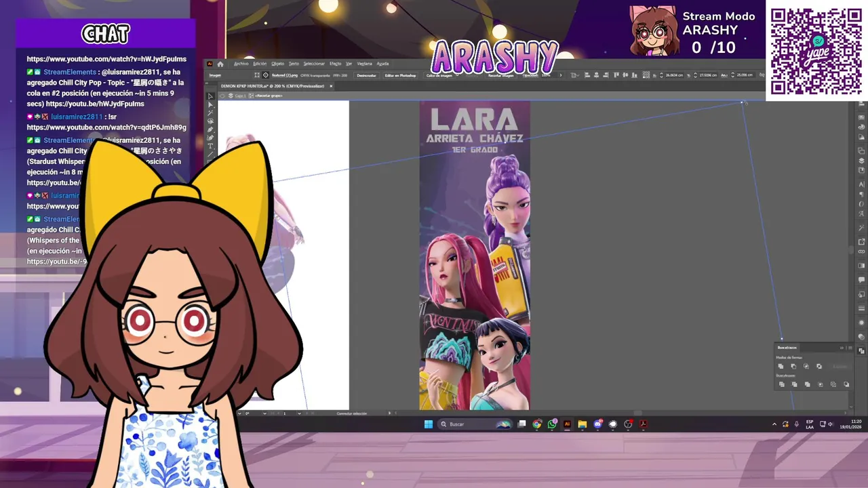Click the ESP LAA language indicator
This screenshot has height=488, width=868.
tap(810, 424)
